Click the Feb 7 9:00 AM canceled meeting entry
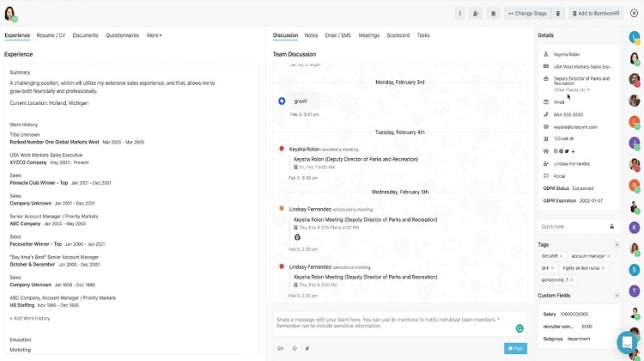 [355, 162]
